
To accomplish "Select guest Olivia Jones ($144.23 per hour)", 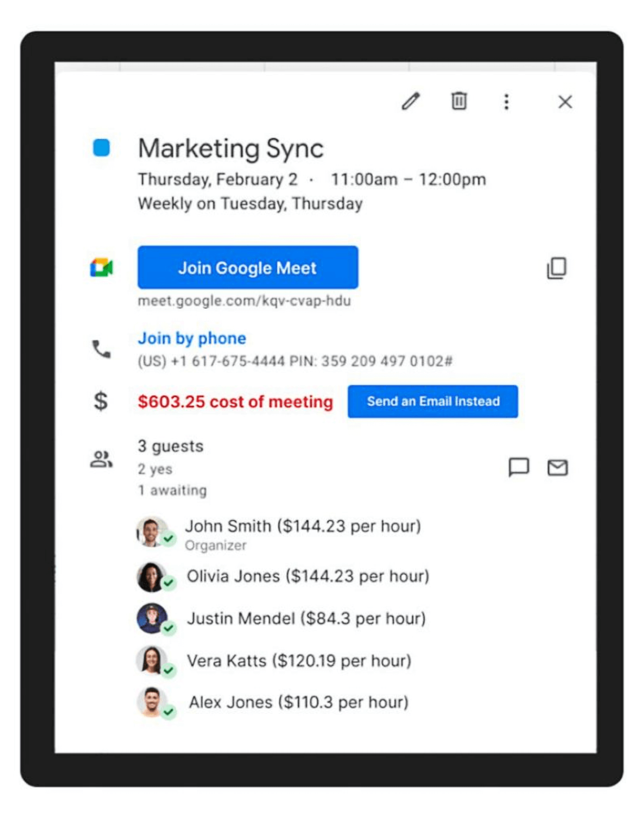I will (x=308, y=576).
